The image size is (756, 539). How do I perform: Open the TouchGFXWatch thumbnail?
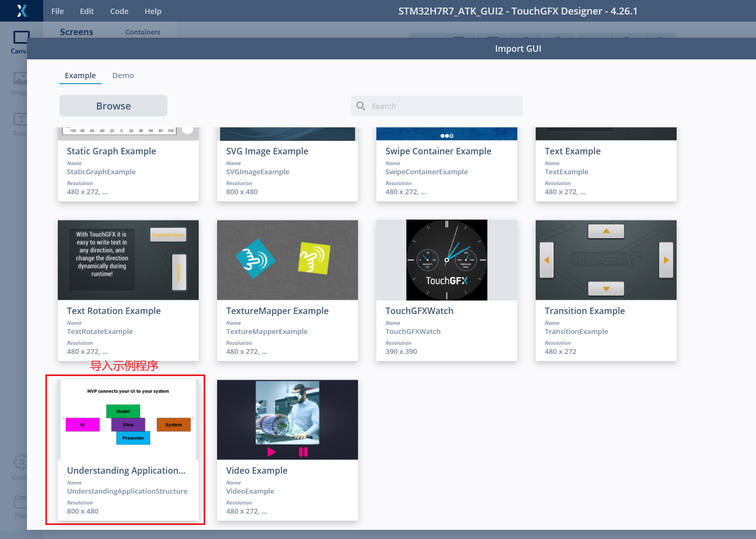447,260
